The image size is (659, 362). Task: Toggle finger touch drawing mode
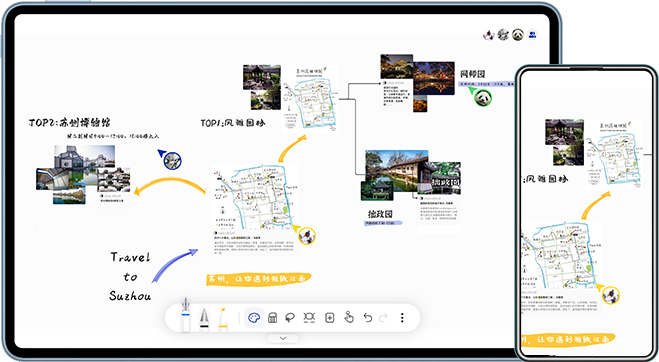[349, 317]
